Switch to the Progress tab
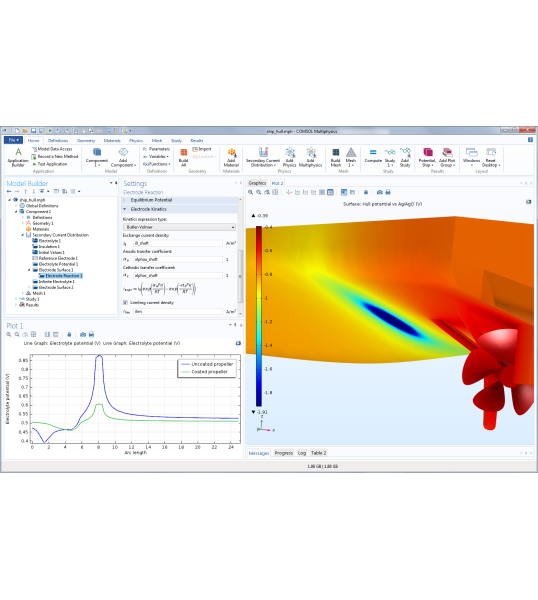Screen dimensions: 538x600 (284, 453)
